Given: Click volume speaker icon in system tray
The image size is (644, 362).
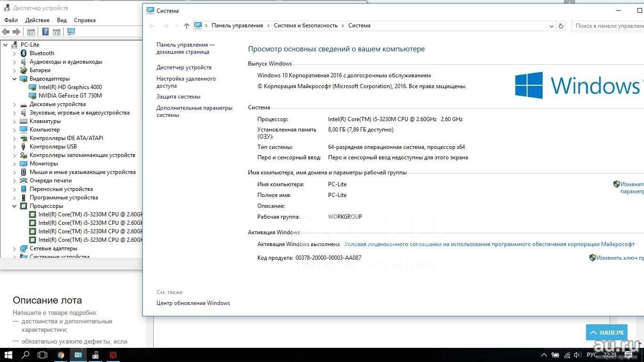Looking at the screenshot, I should [578, 355].
